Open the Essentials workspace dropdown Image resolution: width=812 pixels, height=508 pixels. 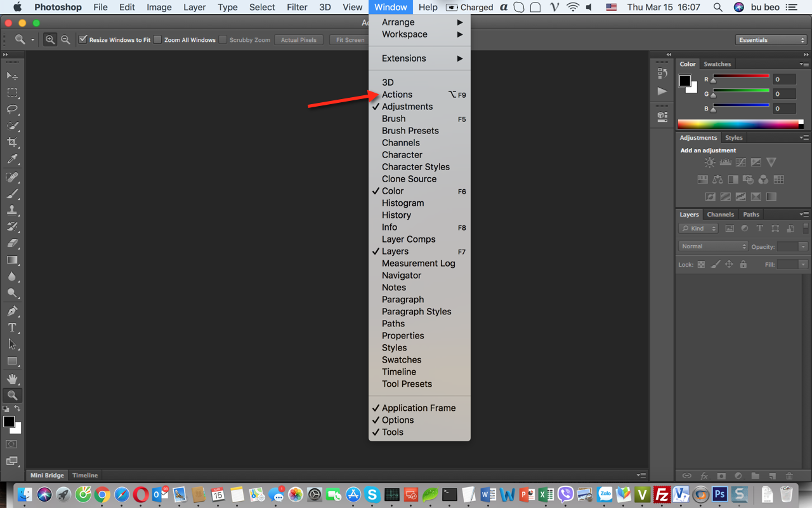point(771,39)
